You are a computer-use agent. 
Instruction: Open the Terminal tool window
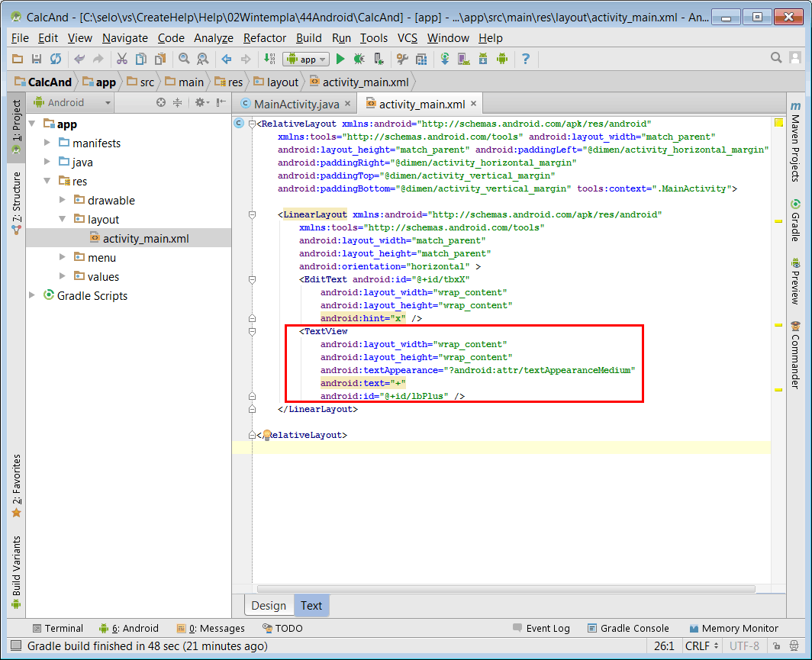[57, 628]
